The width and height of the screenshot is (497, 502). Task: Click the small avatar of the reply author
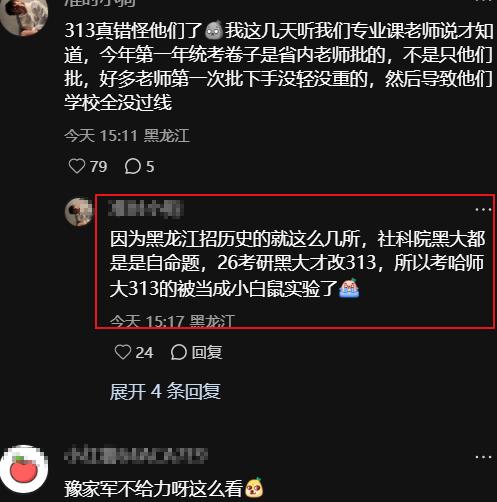(79, 212)
